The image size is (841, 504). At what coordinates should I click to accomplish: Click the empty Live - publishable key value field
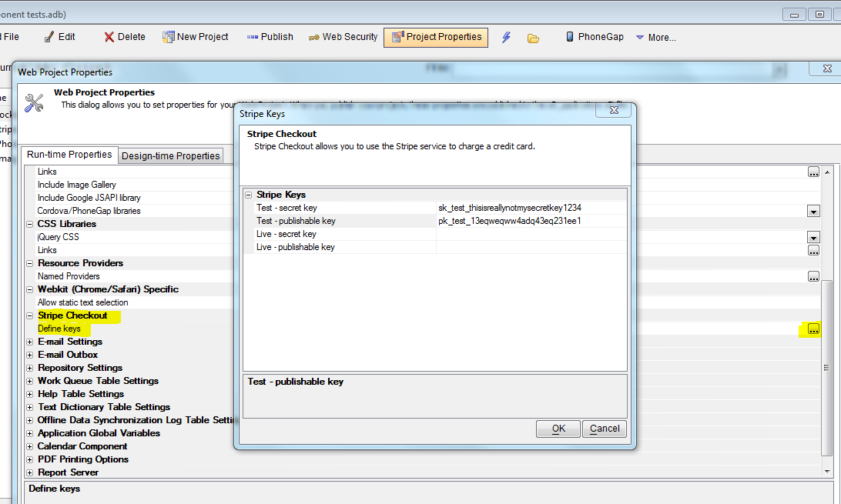pos(531,247)
